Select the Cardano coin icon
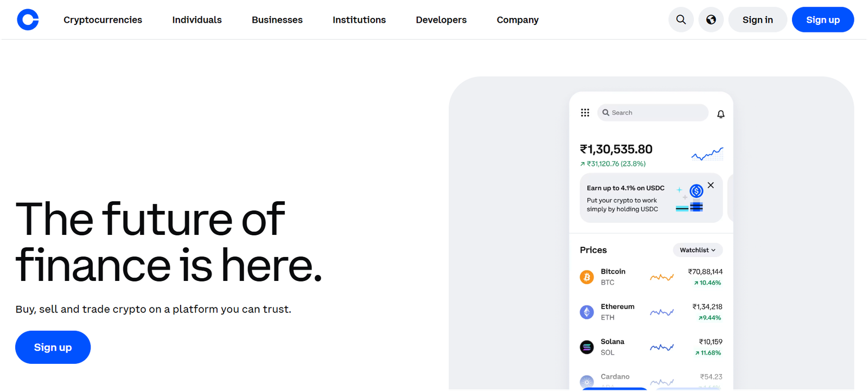The height and width of the screenshot is (391, 868). point(586,380)
